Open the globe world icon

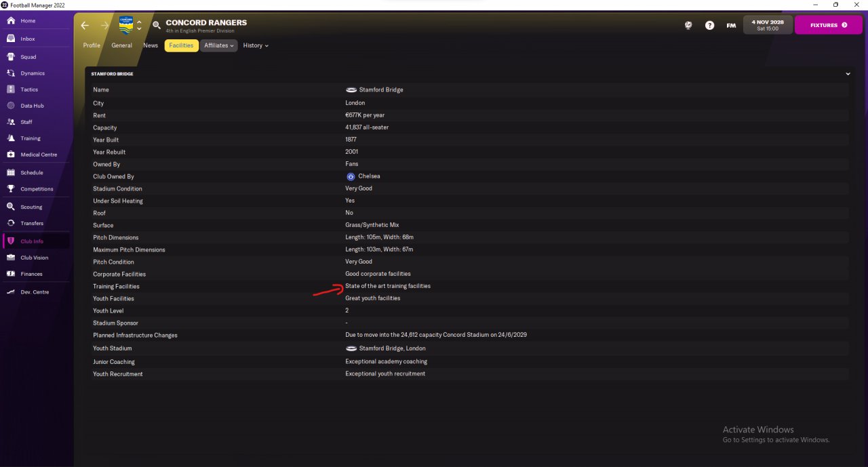point(688,25)
